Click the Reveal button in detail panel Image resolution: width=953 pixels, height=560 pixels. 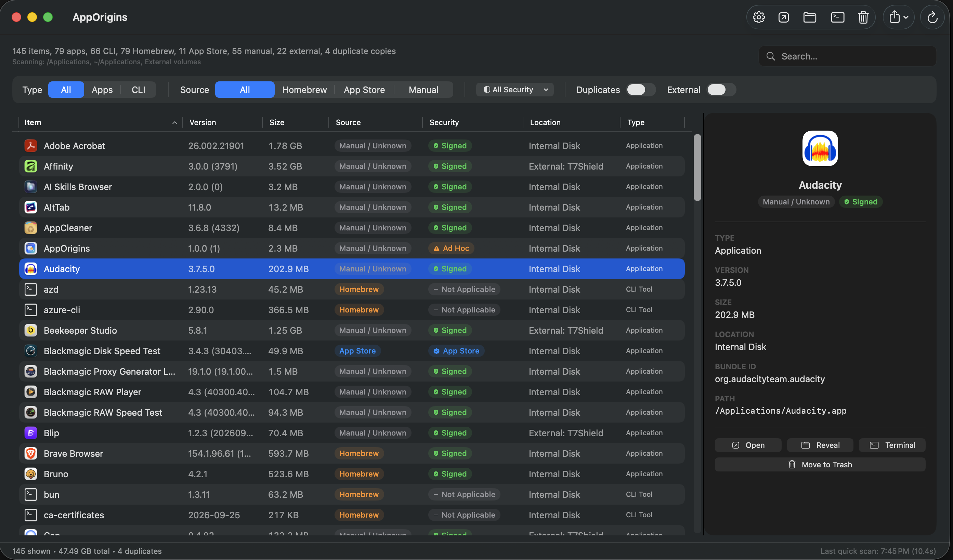[820, 445]
